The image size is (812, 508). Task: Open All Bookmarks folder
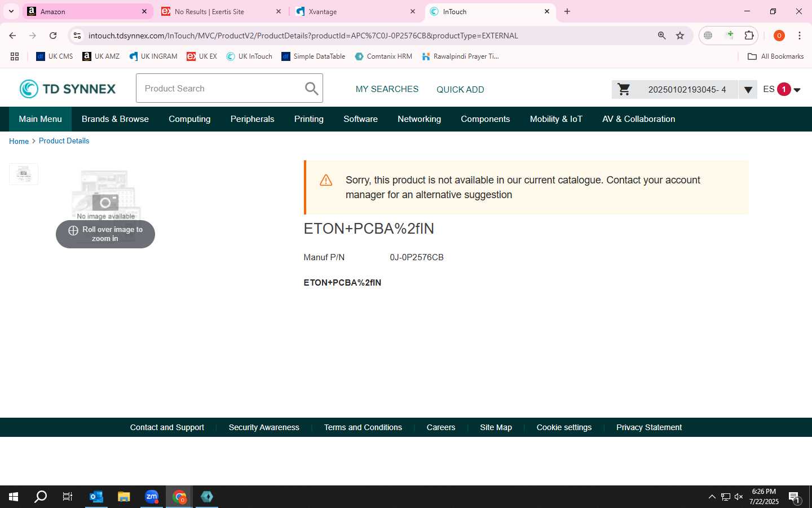[775, 56]
